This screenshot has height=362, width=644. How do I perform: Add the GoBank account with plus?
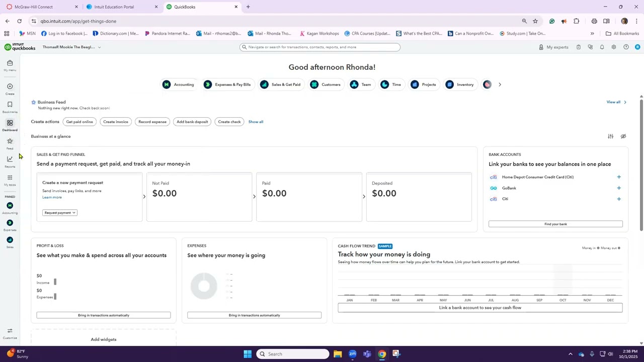(619, 188)
